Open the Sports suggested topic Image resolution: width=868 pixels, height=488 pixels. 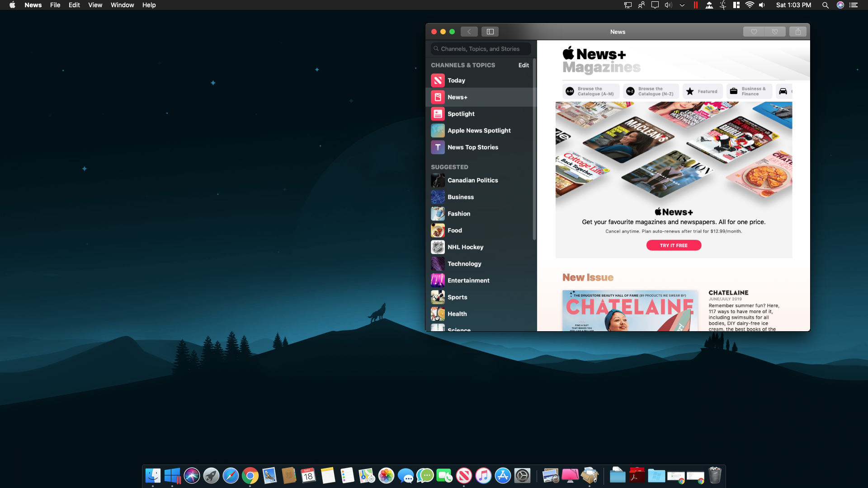pos(481,297)
